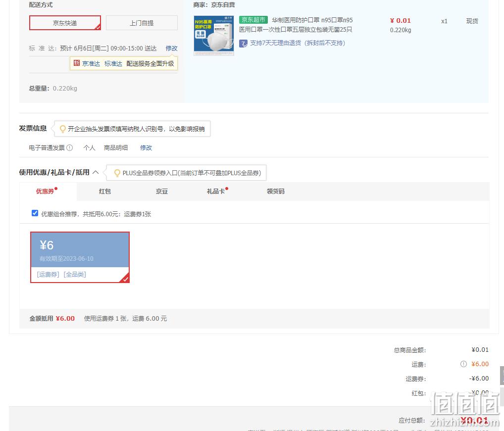Click lightbulb icon in PLUS coupon tip
The height and width of the screenshot is (431, 504).
[x=117, y=173]
